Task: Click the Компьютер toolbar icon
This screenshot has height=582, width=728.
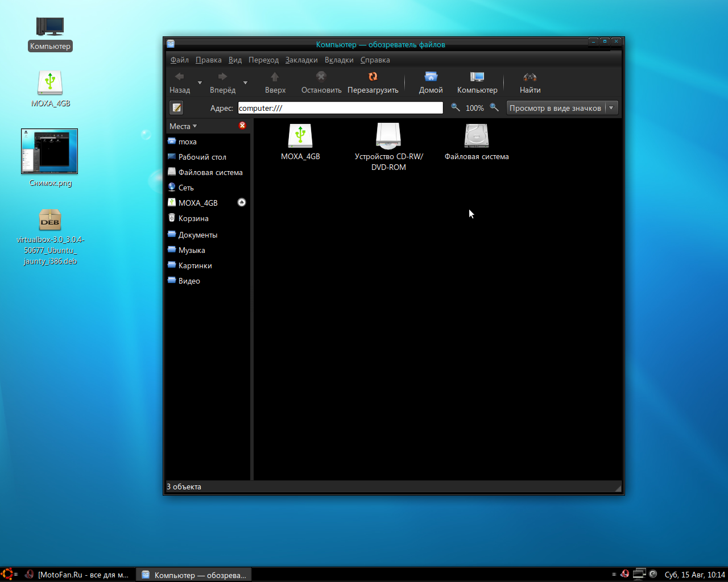Action: pos(477,77)
